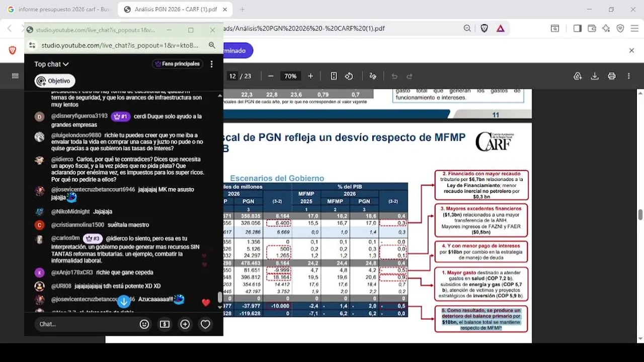Open the PDF sidebar hamburger menu
This screenshot has width=644, height=362.
point(15,76)
